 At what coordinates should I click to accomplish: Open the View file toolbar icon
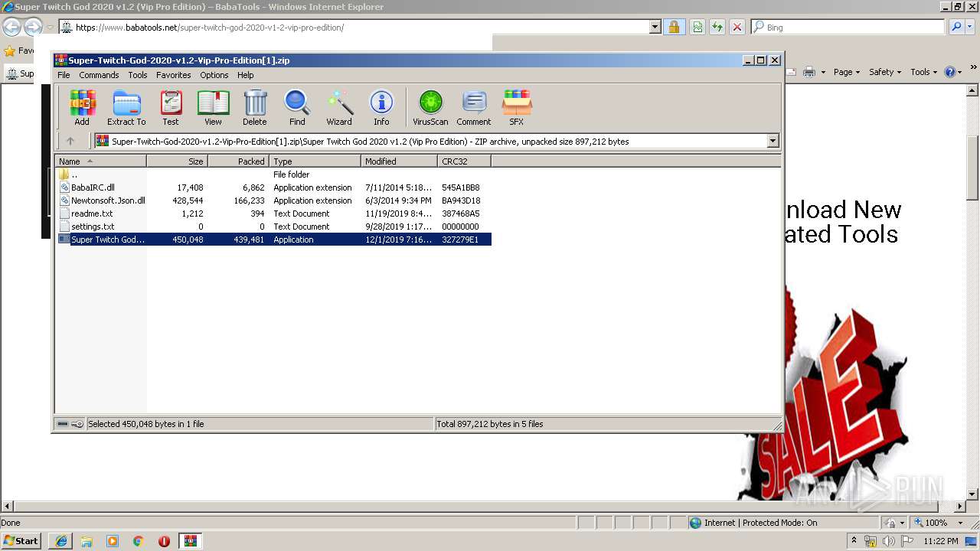pyautogui.click(x=213, y=108)
